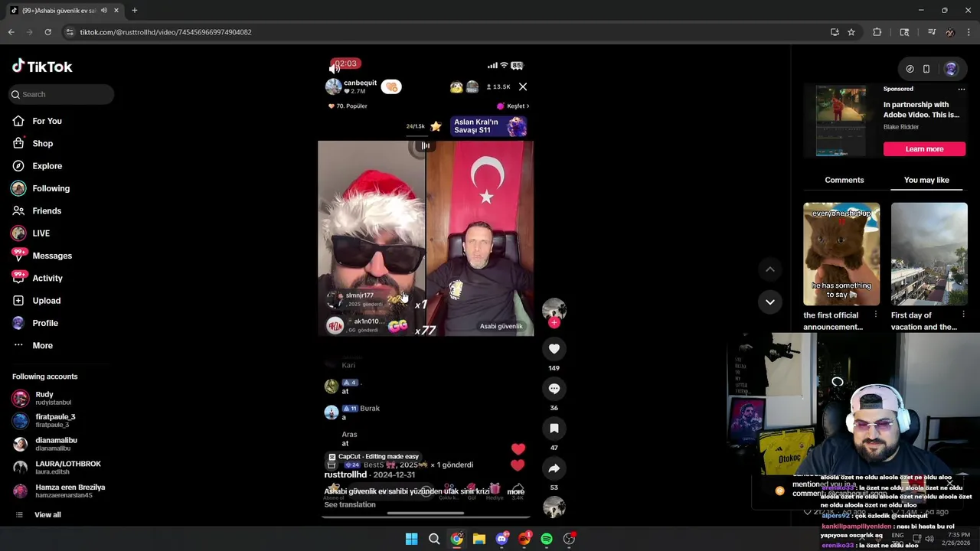Image resolution: width=980 pixels, height=551 pixels.
Task: Bookmark this page with star icon
Action: [851, 32]
